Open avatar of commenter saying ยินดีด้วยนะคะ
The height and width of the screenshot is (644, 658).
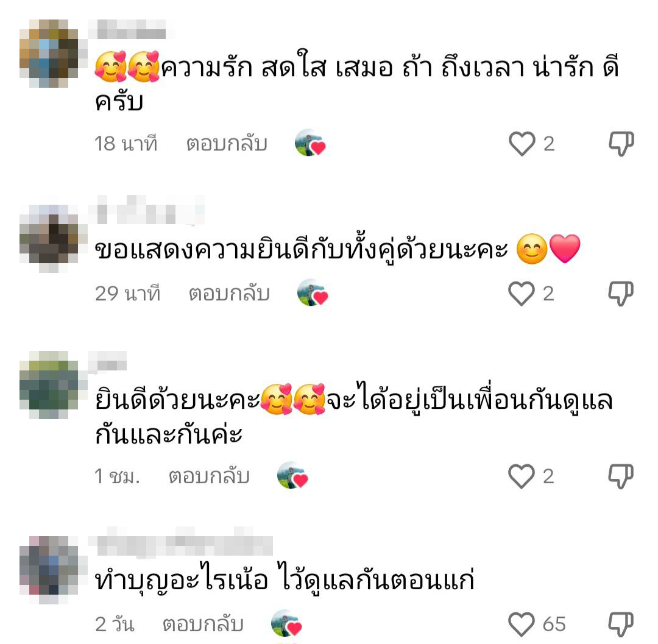pos(49,385)
